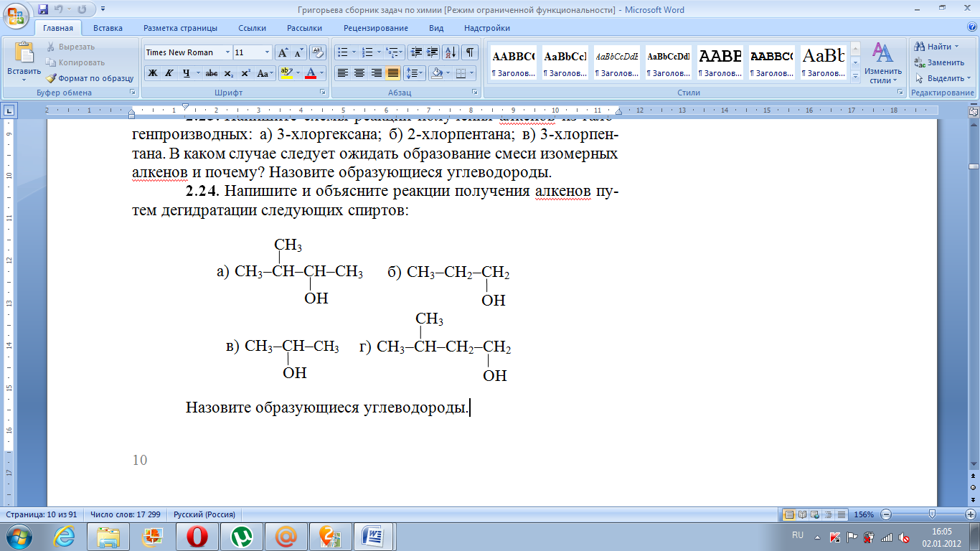Open the Opera browser from the taskbar

[197, 536]
